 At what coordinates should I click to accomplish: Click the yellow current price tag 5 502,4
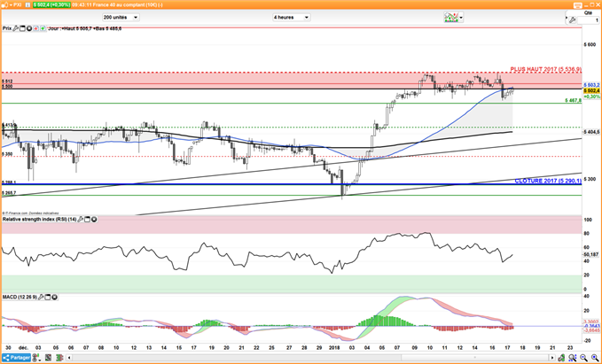tap(591, 90)
